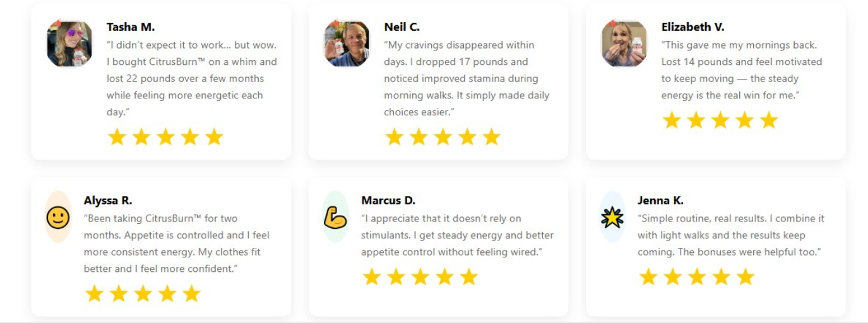Click the smiley face icon beside Alyssa R.
Viewport: 868px width, 323px height.
(x=58, y=218)
